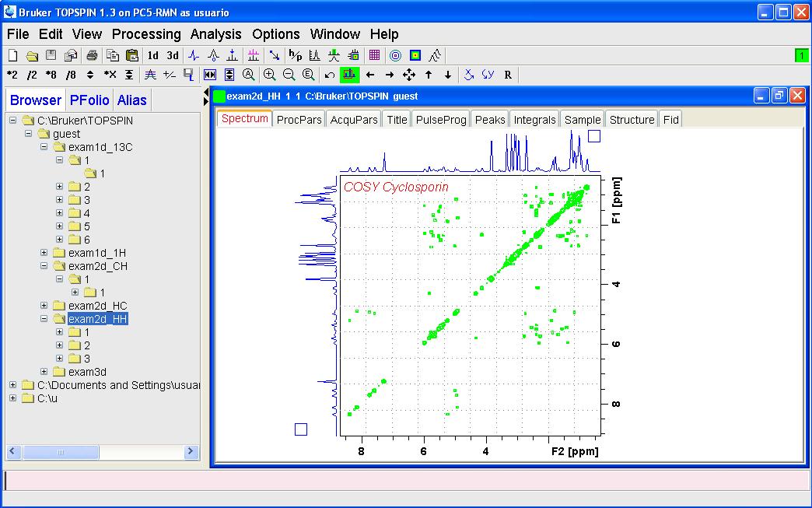
Task: Open interactive phase correction tool
Action: [x=194, y=55]
